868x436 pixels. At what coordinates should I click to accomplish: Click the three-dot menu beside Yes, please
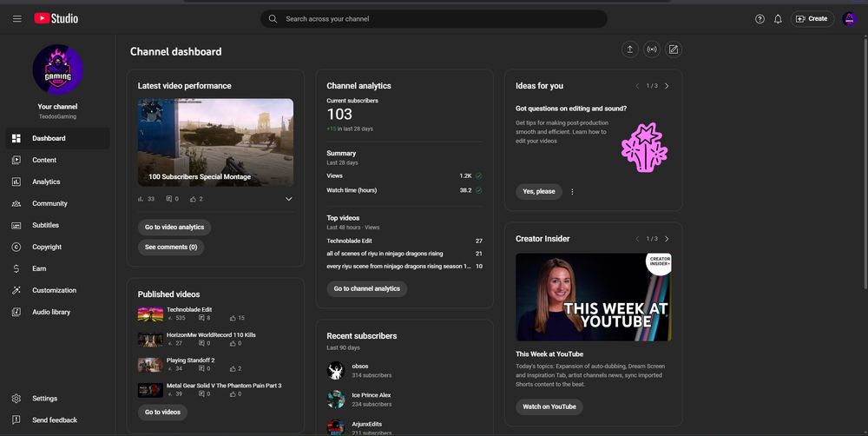click(x=572, y=192)
